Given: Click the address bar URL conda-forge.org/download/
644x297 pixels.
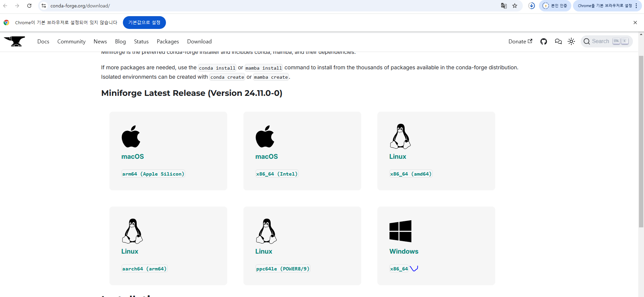Looking at the screenshot, I should (x=80, y=6).
